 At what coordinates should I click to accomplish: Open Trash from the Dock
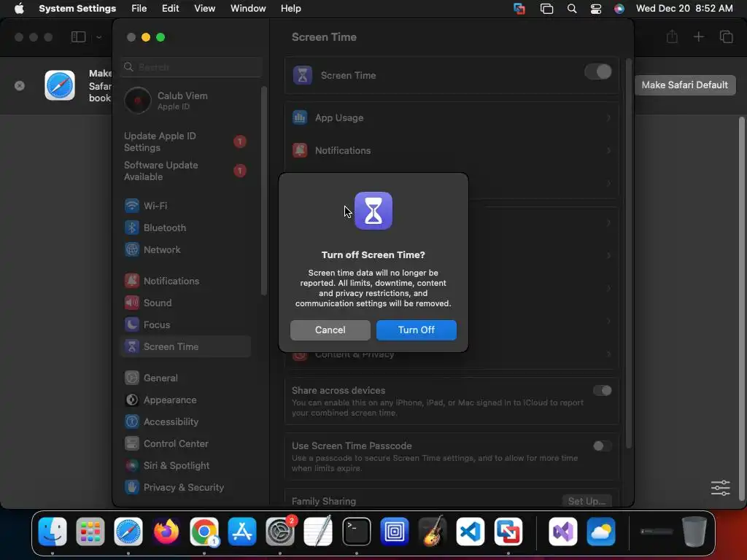click(x=694, y=532)
